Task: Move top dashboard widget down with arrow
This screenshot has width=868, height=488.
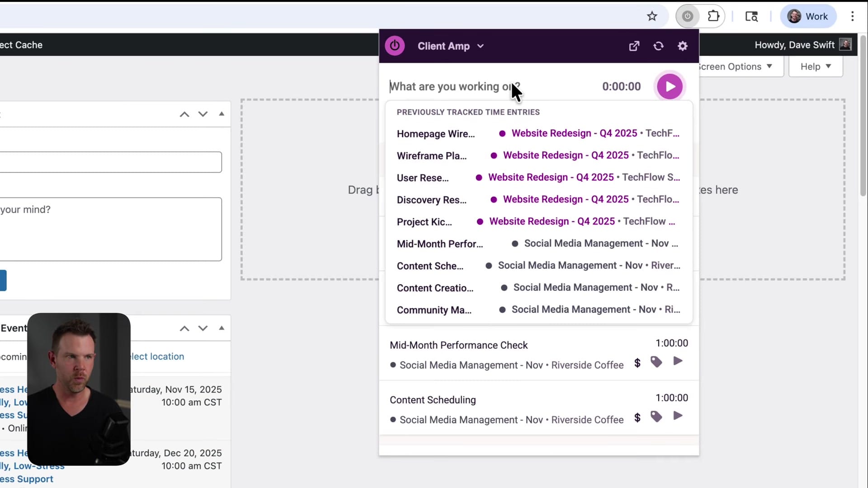Action: [203, 114]
